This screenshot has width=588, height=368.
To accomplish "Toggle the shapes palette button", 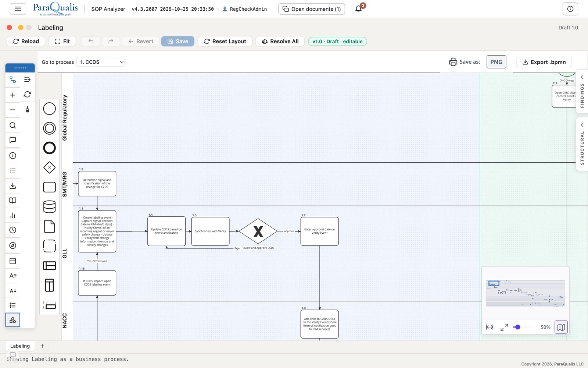I will [x=13, y=320].
